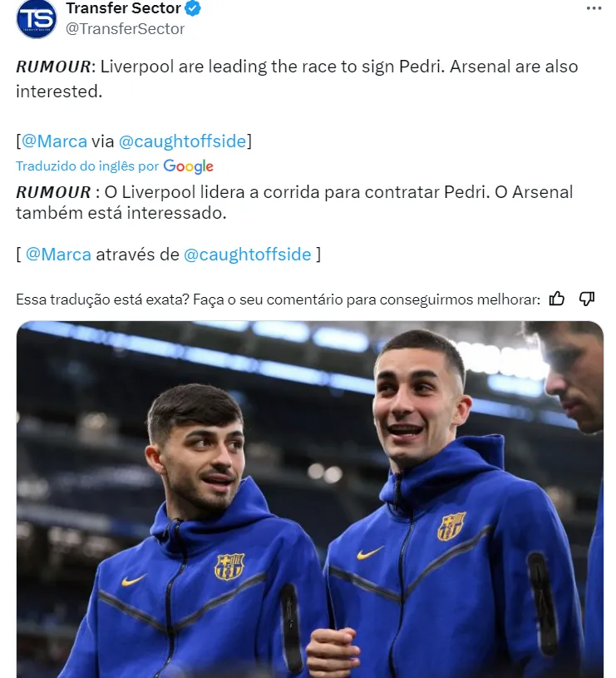Screen dimensions: 616x678
Task: Click the Barcelona crest on the left jacket
Action: point(229,567)
